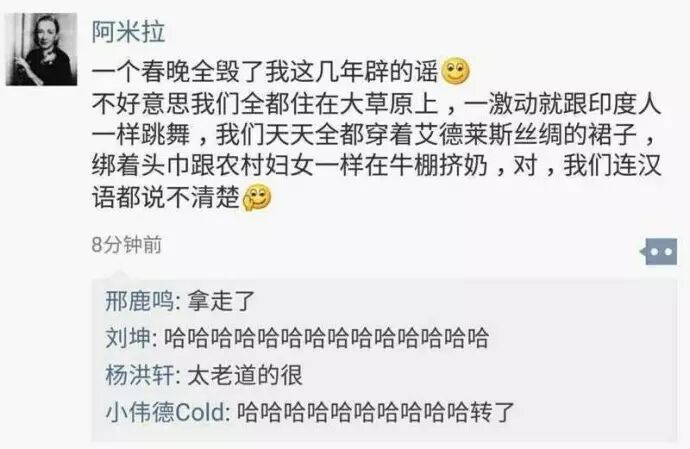Open the comment and like popup button
Image resolution: width=690 pixels, height=449 pixels.
pos(659,251)
